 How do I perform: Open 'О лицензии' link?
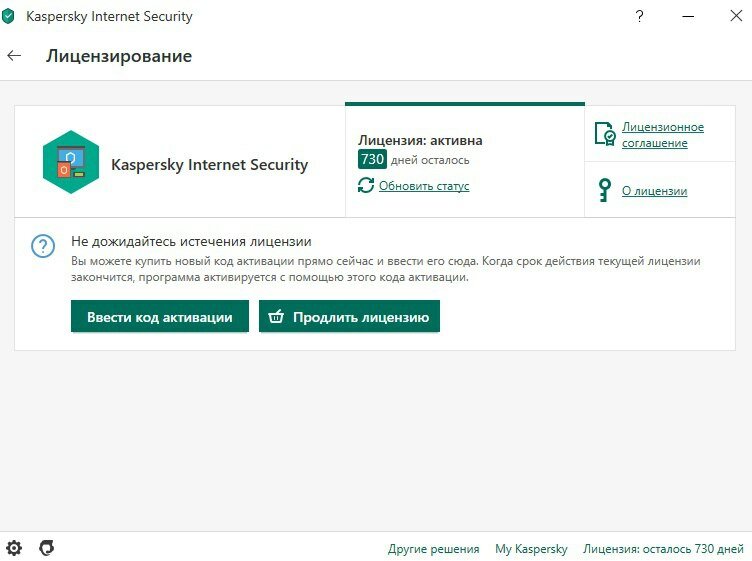(654, 191)
